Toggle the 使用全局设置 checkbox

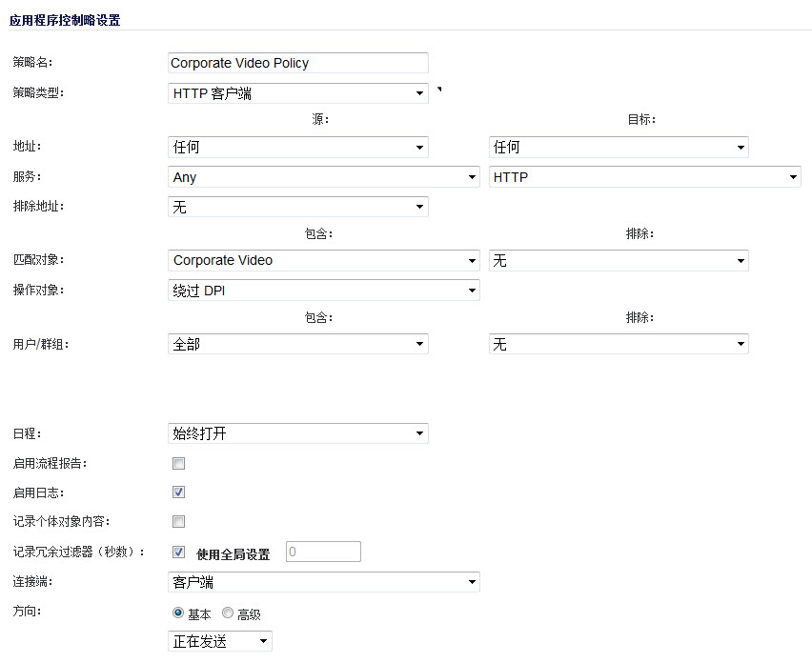coord(178,552)
